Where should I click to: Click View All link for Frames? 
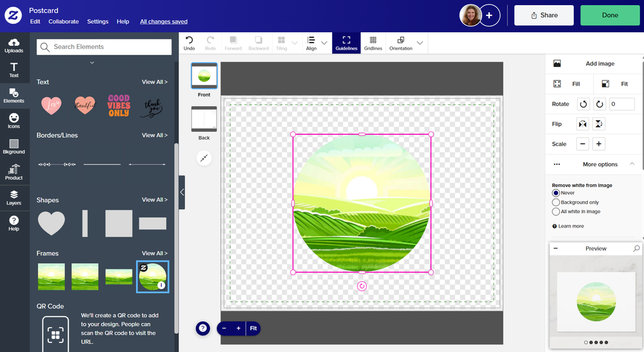155,253
